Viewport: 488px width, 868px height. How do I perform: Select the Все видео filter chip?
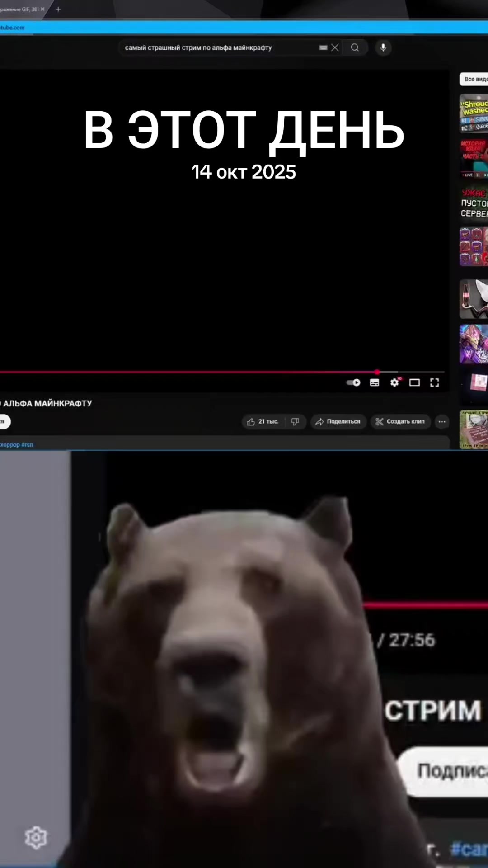point(474,79)
